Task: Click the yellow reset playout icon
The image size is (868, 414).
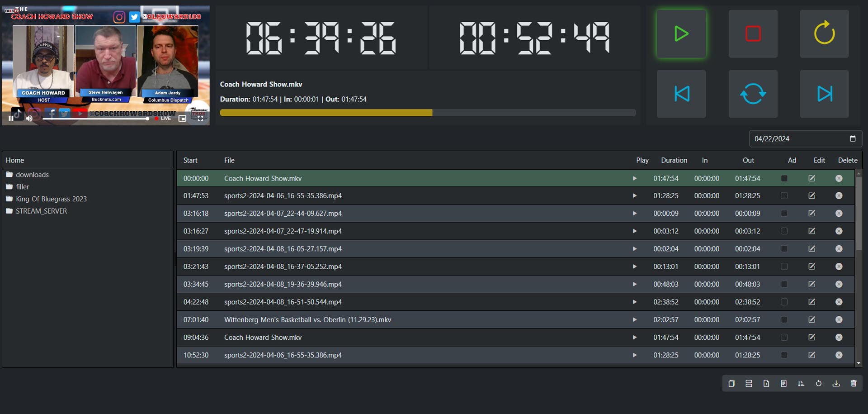Action: point(824,34)
